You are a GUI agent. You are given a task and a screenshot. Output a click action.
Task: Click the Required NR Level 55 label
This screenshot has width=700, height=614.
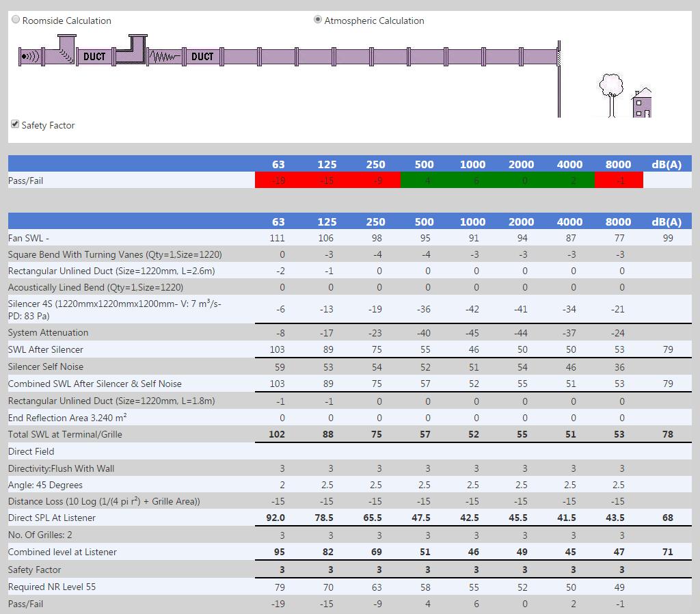coord(52,587)
